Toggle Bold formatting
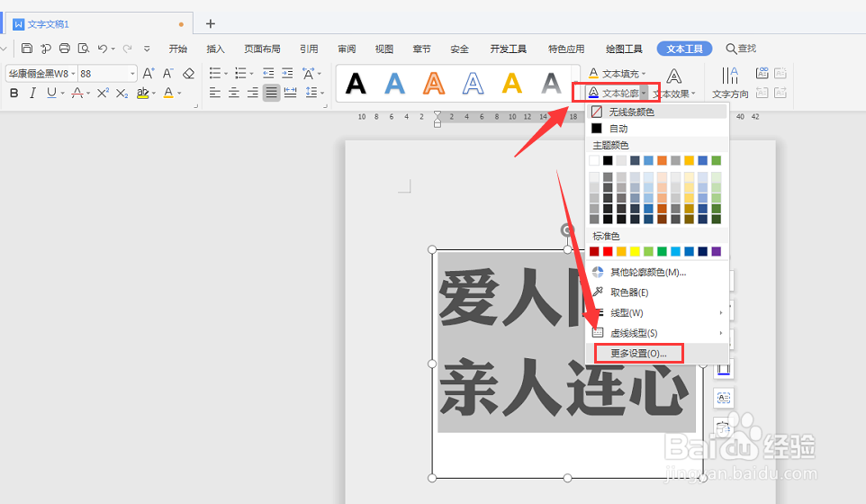This screenshot has height=504, width=866. [x=14, y=94]
